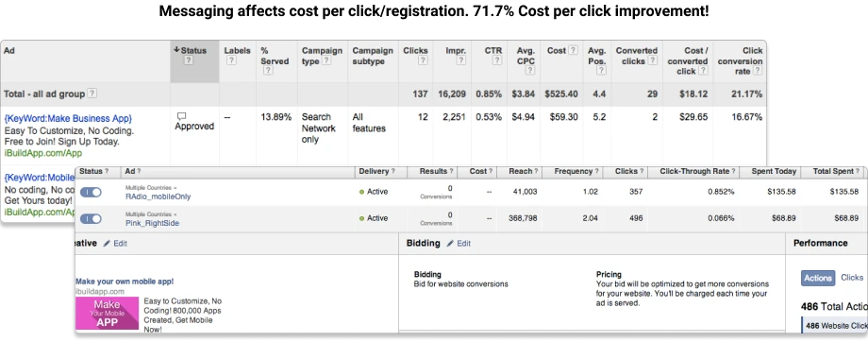Click the $29.65 cost per converted click
The width and height of the screenshot is (868, 359).
(693, 117)
